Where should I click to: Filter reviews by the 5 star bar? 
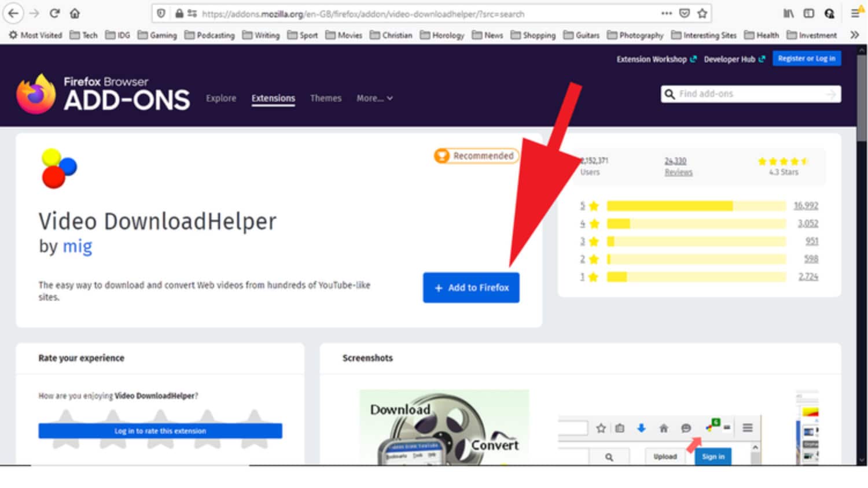[x=697, y=206]
